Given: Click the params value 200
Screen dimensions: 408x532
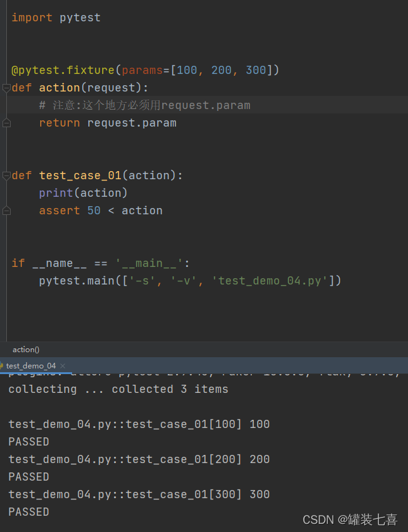Looking at the screenshot, I should pyautogui.click(x=221, y=70).
